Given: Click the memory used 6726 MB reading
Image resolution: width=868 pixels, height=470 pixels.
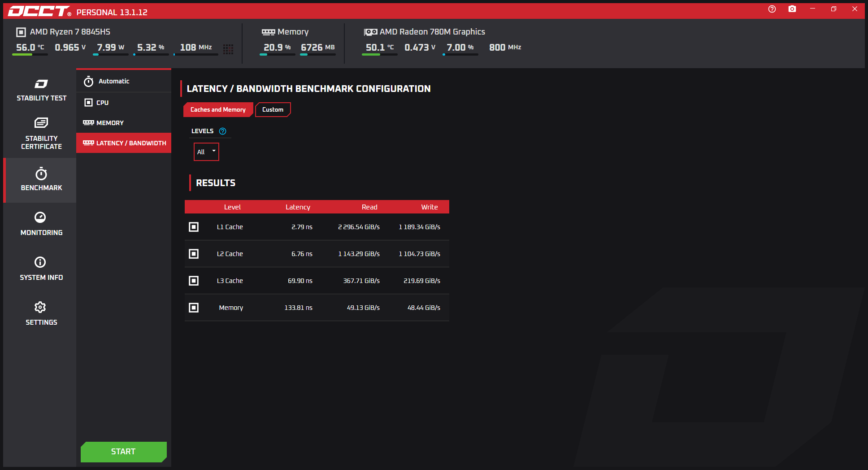Looking at the screenshot, I should (318, 48).
